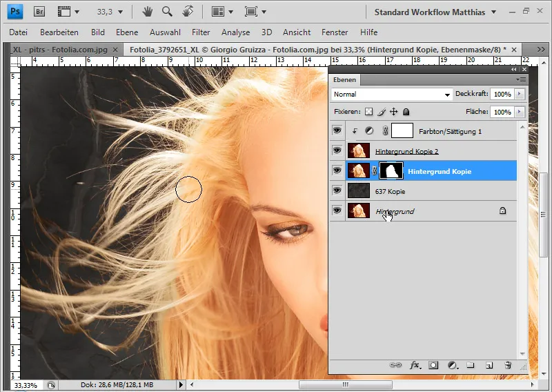Collapse the Ebenen panel with double arrows
The image size is (552, 392).
pos(514,70)
